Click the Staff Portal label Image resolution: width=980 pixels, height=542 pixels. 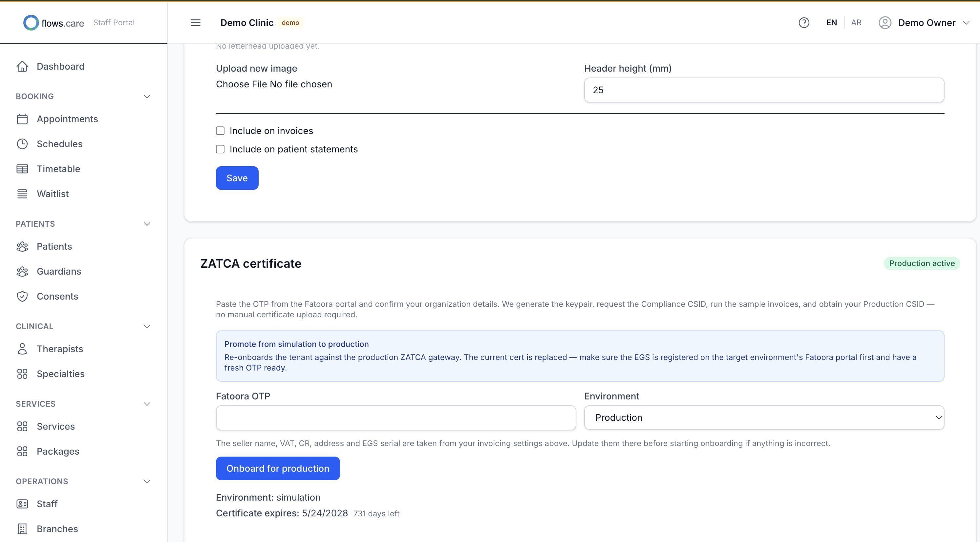point(114,22)
